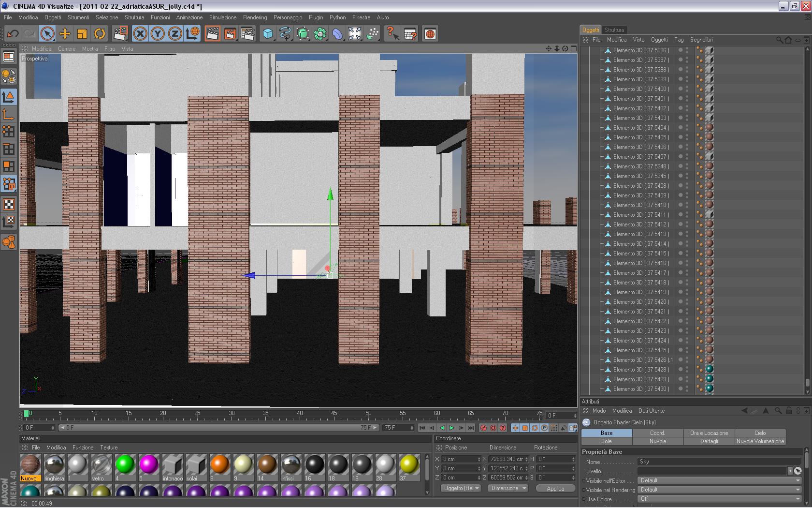Viewport: 812px width, 508px height.
Task: Toggle the Y axis lock
Action: point(158,34)
